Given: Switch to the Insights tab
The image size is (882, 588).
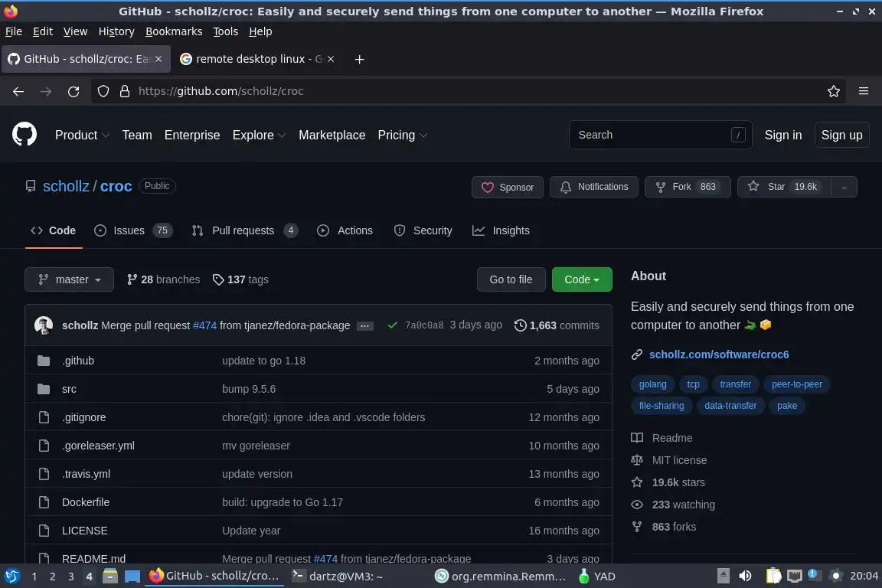Looking at the screenshot, I should pyautogui.click(x=501, y=230).
